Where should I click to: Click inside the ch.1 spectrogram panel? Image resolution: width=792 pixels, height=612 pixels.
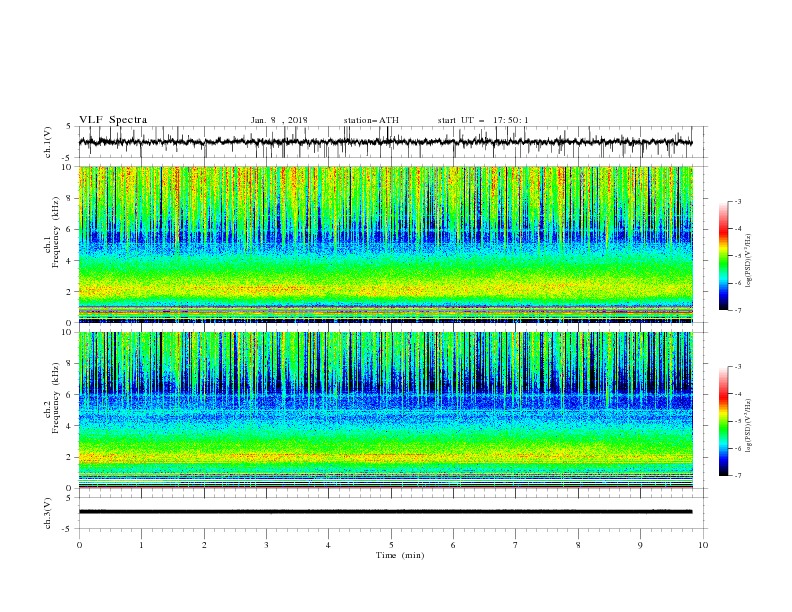click(x=386, y=244)
